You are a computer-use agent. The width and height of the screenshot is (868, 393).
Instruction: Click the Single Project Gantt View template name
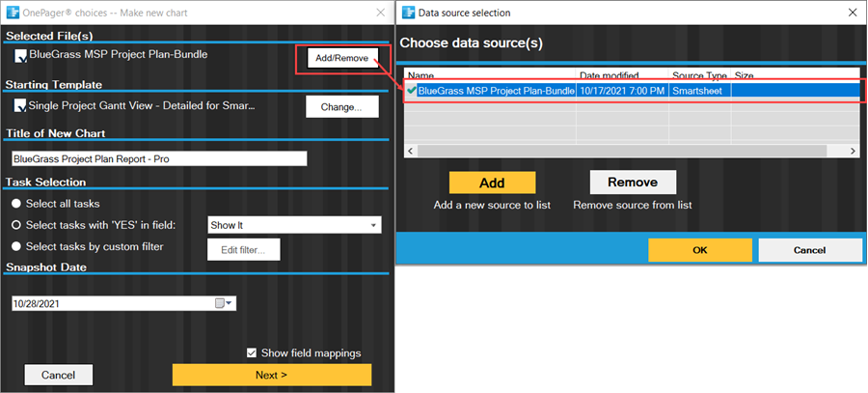coord(142,104)
